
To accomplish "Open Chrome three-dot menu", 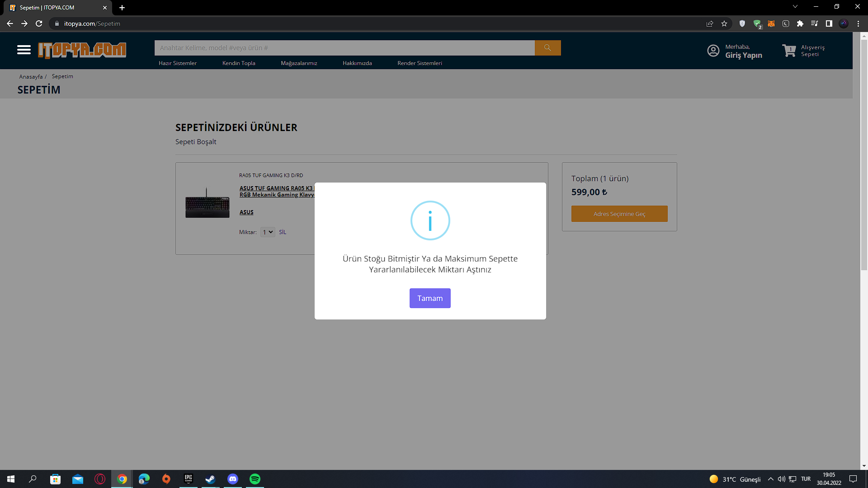I will 858,23.
